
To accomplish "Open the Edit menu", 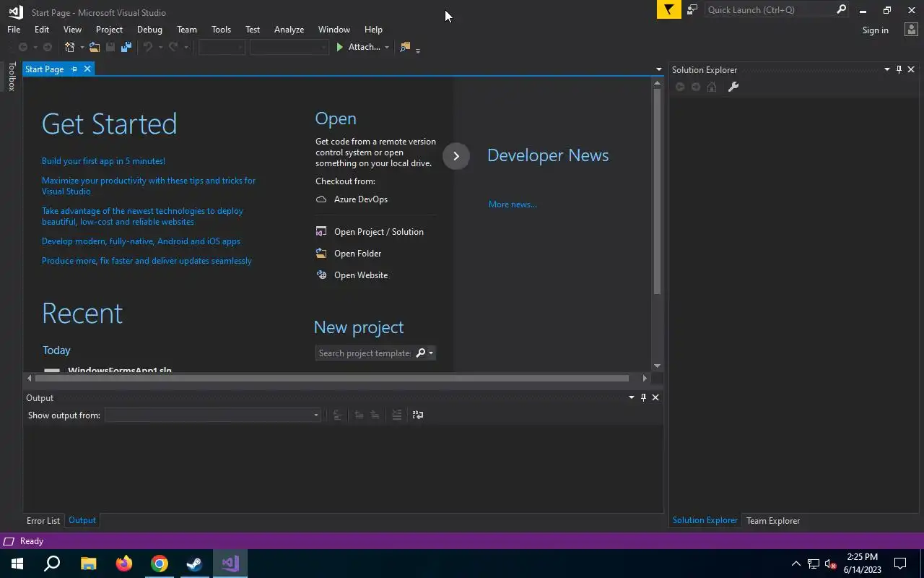I will (x=42, y=30).
